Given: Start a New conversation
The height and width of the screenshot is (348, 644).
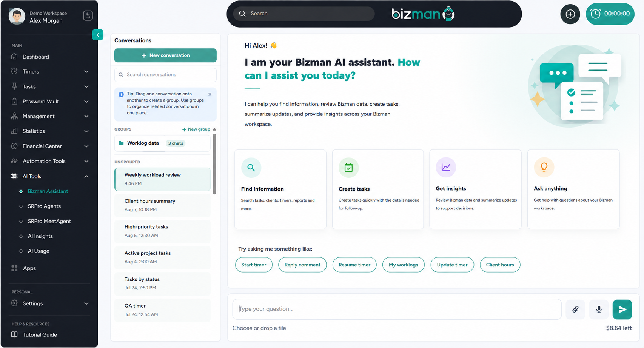Looking at the screenshot, I should (165, 55).
